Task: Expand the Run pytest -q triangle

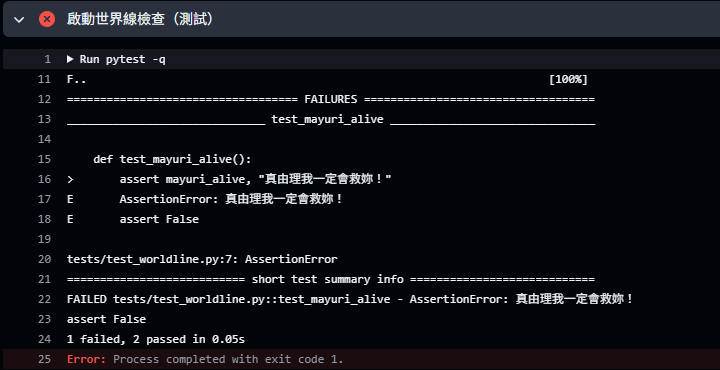Action: click(70, 59)
